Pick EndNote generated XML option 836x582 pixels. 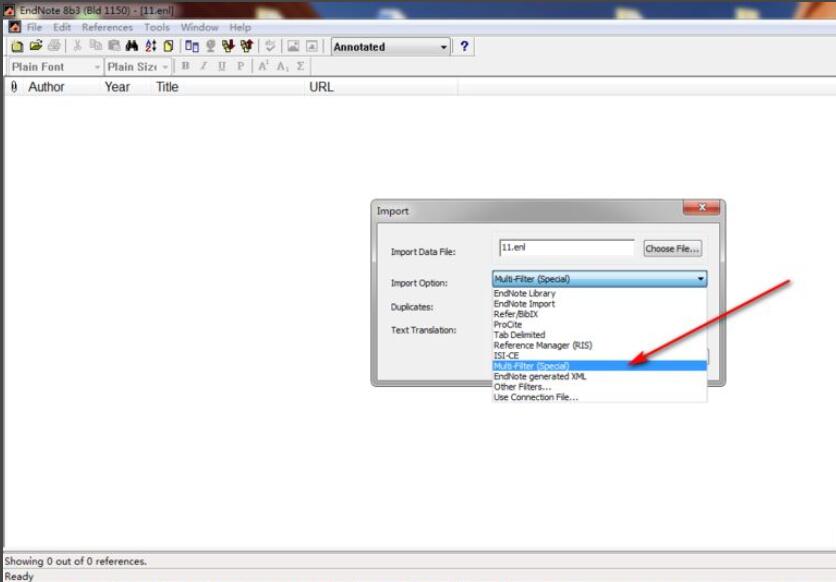(x=540, y=376)
